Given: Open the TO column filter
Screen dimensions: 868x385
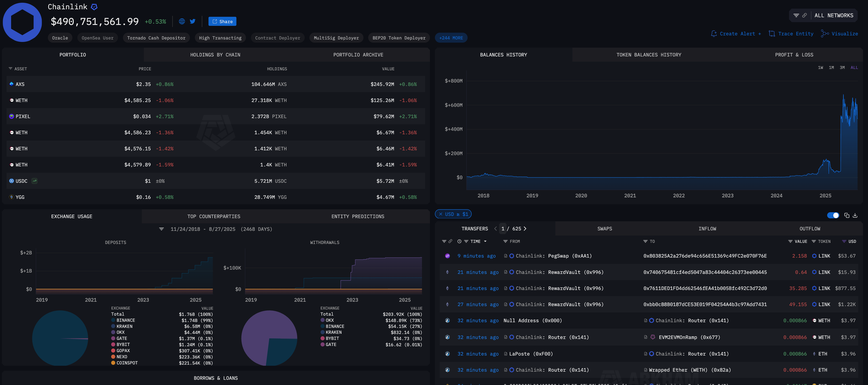Looking at the screenshot, I should click(x=645, y=241).
